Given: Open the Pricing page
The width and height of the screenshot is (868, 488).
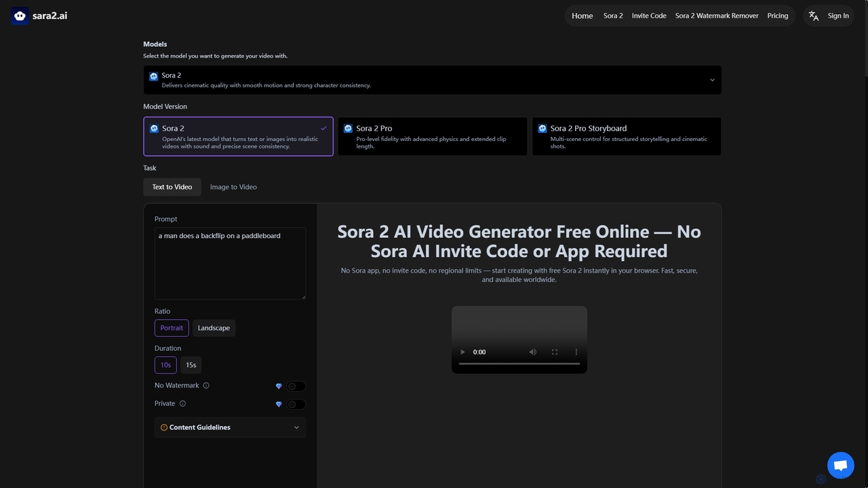Looking at the screenshot, I should [x=778, y=16].
